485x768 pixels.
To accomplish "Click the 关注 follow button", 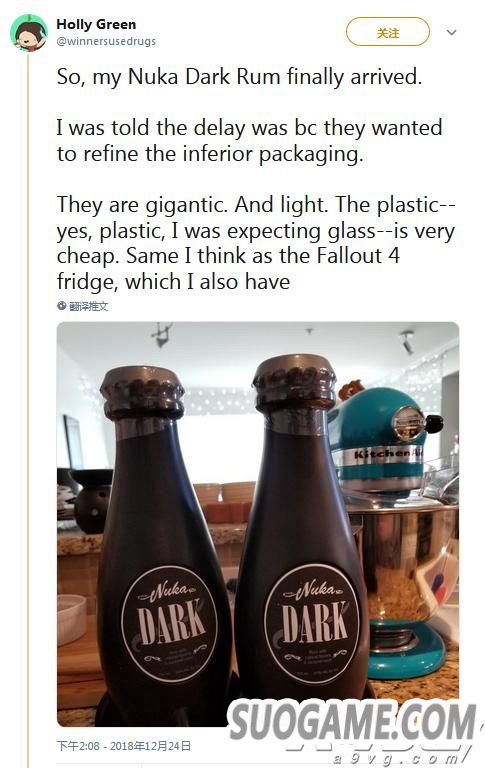I will pyautogui.click(x=388, y=32).
